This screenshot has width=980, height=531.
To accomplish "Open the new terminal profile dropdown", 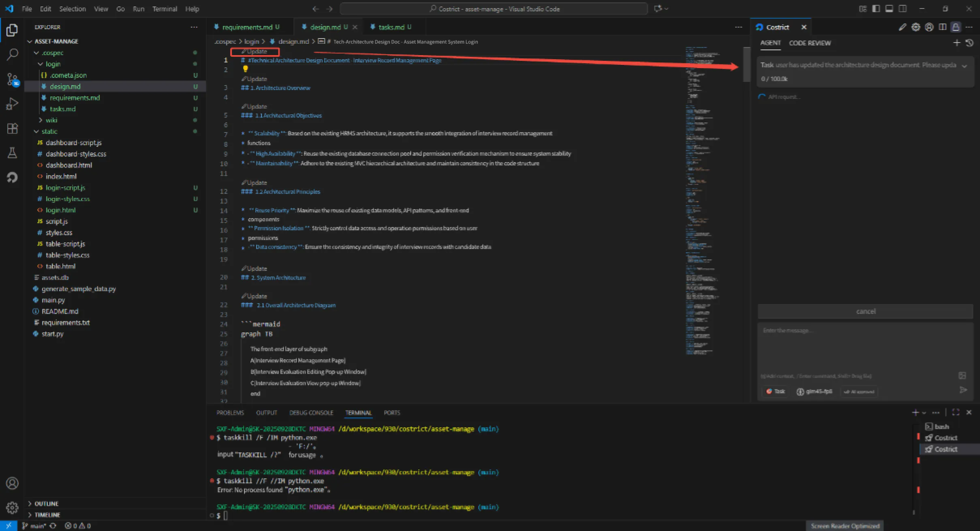I will tap(924, 413).
